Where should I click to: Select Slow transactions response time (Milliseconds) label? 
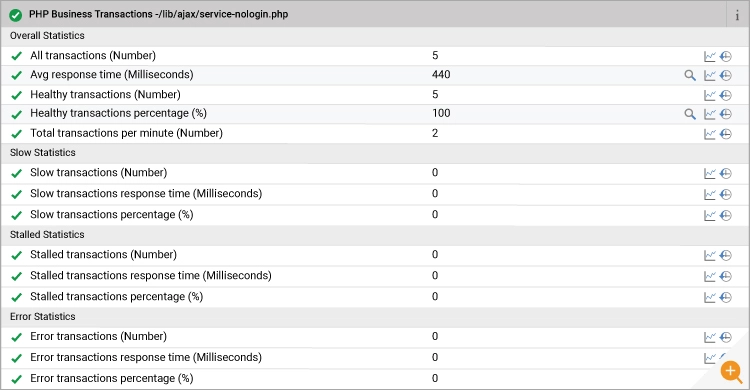(146, 194)
